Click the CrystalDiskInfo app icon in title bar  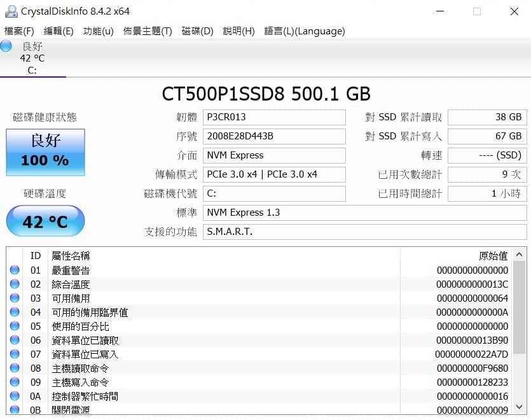point(11,11)
